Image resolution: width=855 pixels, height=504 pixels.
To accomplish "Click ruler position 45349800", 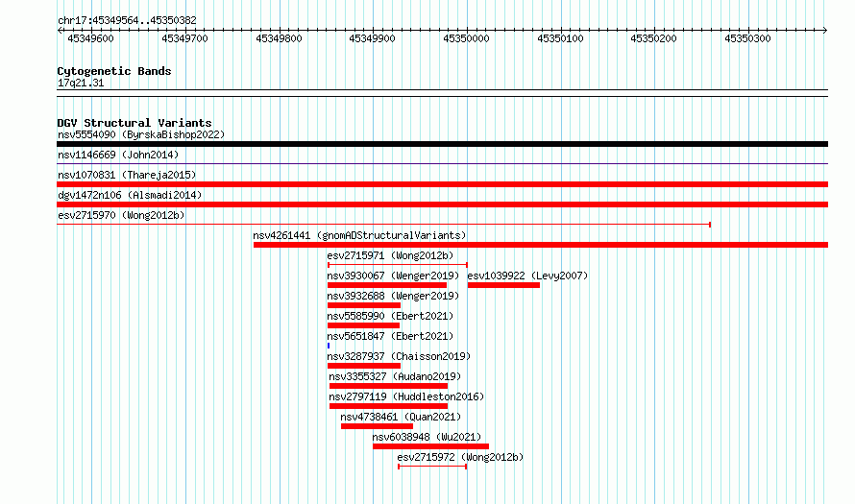I will tap(279, 38).
